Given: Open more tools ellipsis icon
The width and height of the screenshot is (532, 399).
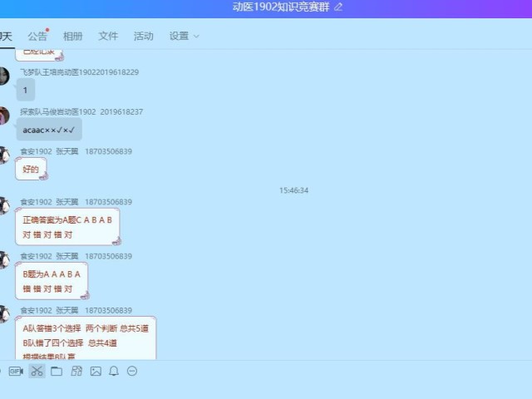Looking at the screenshot, I should coord(132,372).
